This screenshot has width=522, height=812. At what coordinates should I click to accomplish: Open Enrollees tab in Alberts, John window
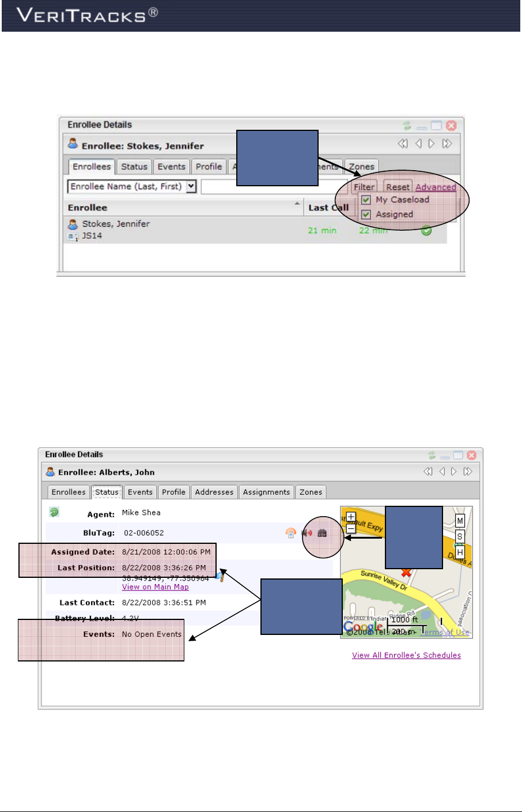[69, 492]
